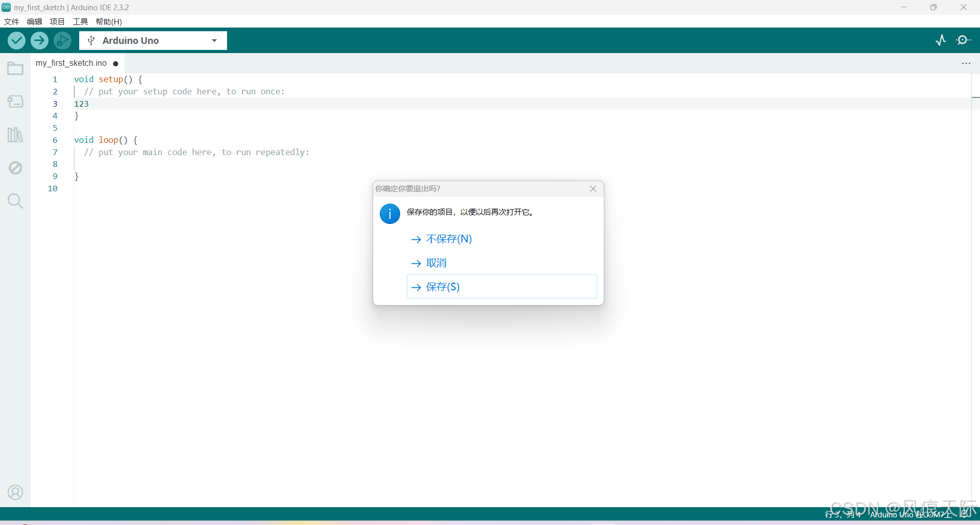Choose 保存(S) in the exit dialog

coord(502,287)
